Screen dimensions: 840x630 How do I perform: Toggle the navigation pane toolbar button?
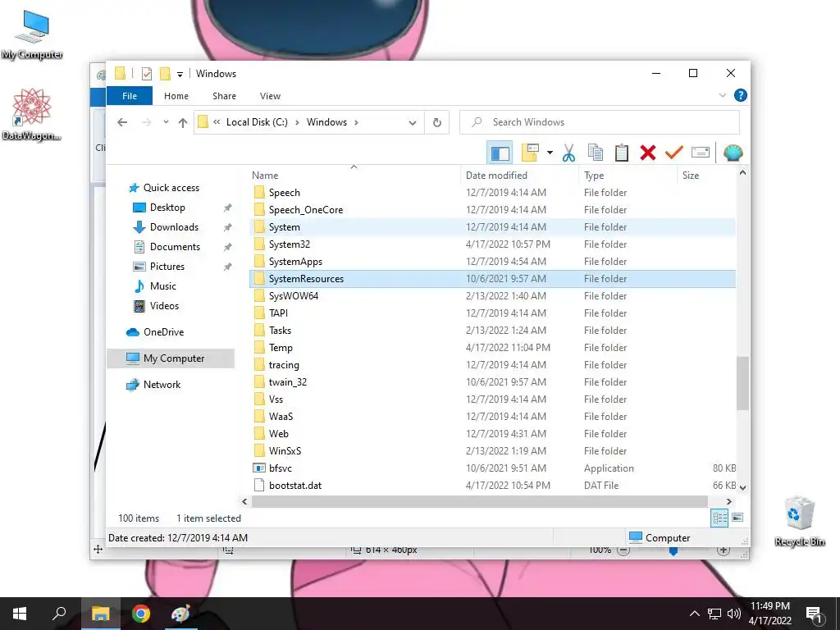(500, 153)
